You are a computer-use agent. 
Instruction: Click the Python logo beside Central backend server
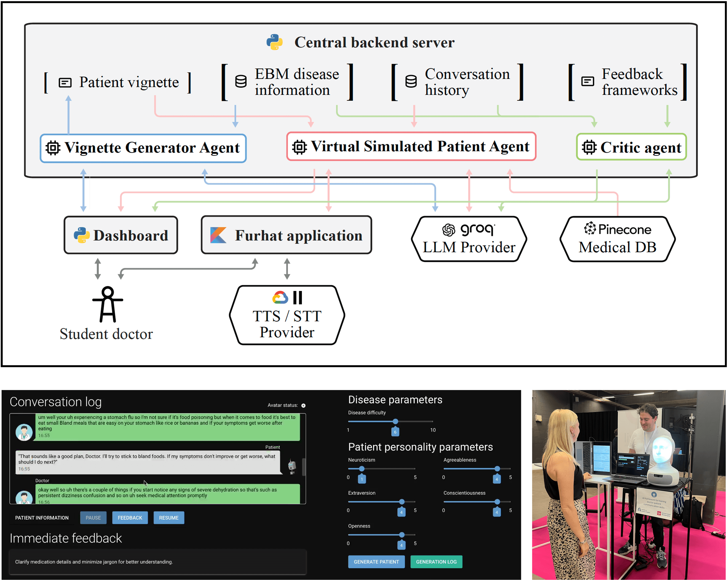(x=275, y=42)
